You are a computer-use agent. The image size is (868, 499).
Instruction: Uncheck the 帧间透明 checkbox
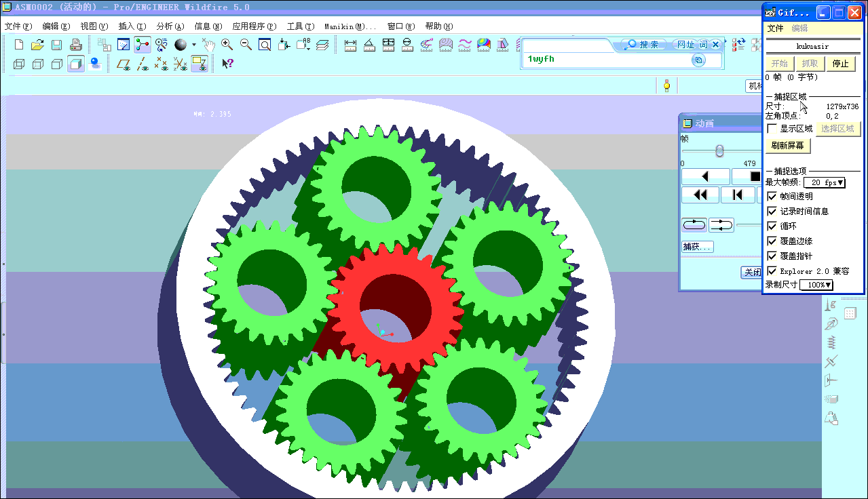click(x=772, y=197)
